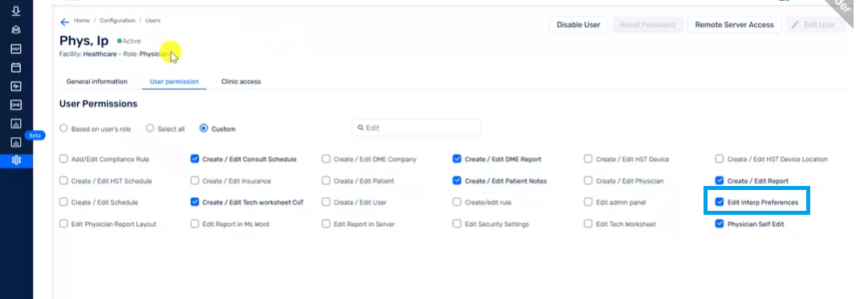Open the patients group icon in sidebar

pyautogui.click(x=16, y=30)
